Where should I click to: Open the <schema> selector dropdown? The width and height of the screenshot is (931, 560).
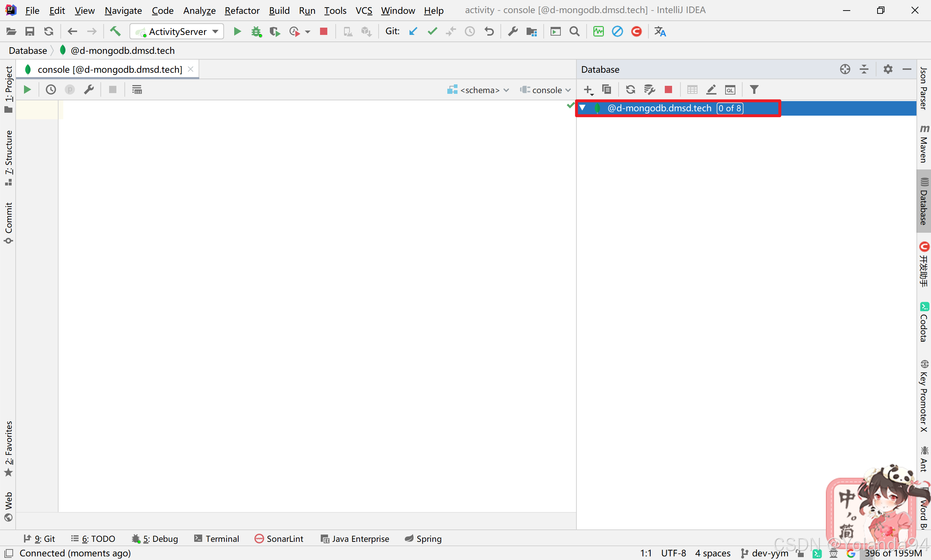(478, 90)
